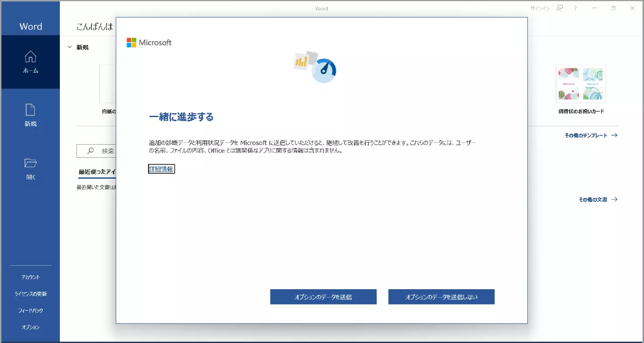
Task: Click the search magnifier icon
Action: pos(90,151)
